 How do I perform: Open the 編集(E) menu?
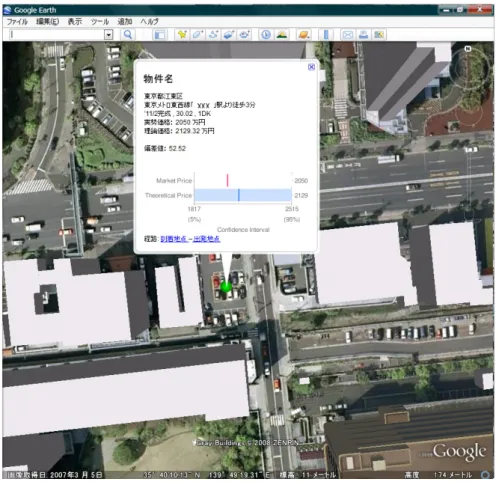[47, 22]
